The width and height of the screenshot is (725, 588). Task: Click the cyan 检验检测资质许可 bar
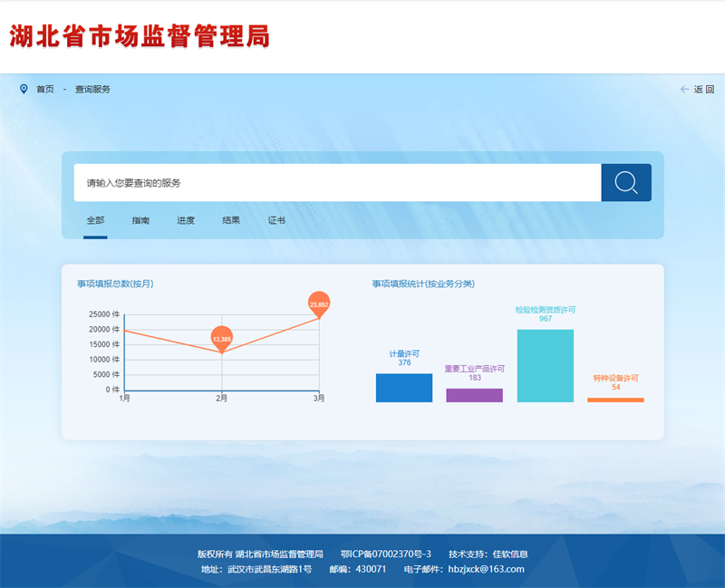point(545,365)
